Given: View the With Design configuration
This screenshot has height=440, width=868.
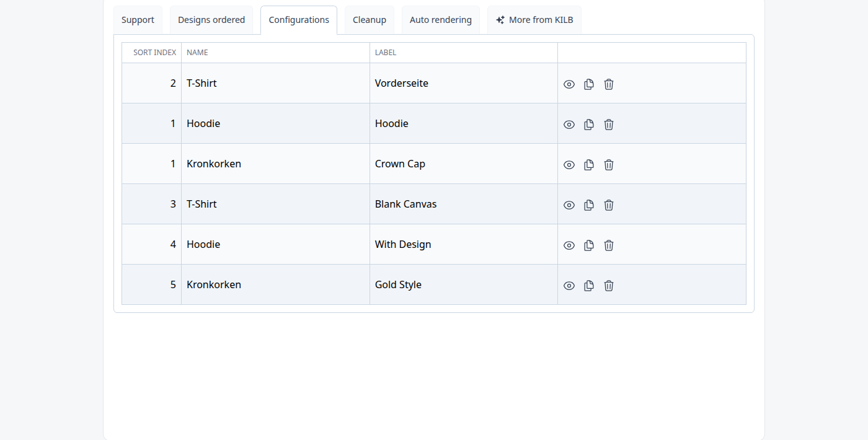Looking at the screenshot, I should pyautogui.click(x=569, y=245).
